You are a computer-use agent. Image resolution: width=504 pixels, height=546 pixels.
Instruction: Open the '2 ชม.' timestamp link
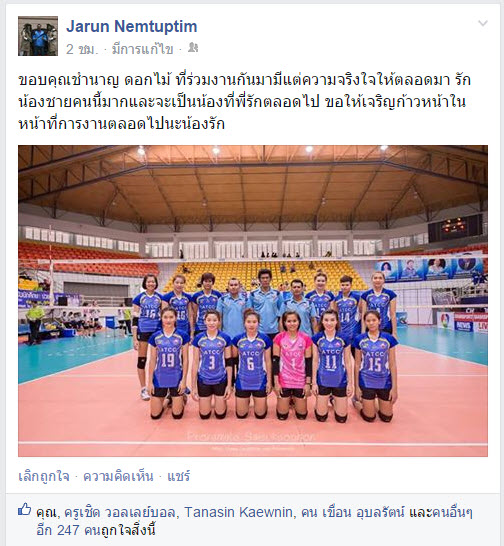pos(82,49)
